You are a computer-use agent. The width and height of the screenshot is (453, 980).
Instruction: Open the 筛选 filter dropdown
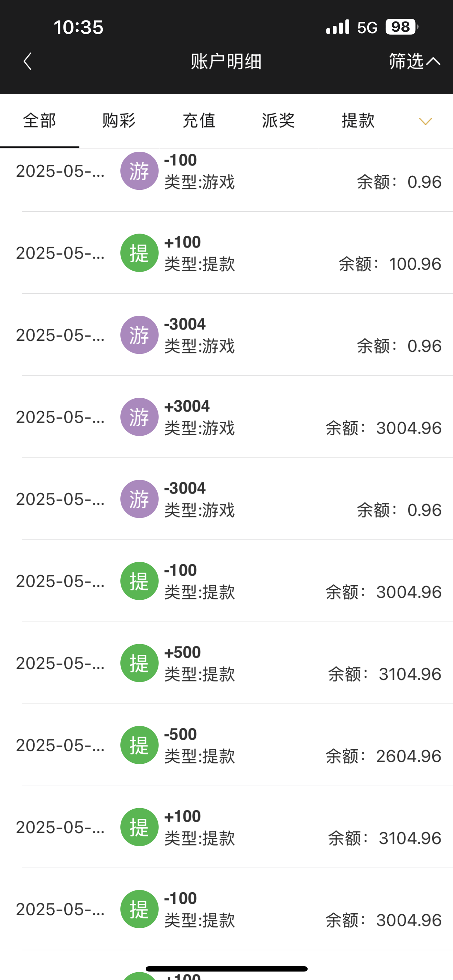pos(414,61)
